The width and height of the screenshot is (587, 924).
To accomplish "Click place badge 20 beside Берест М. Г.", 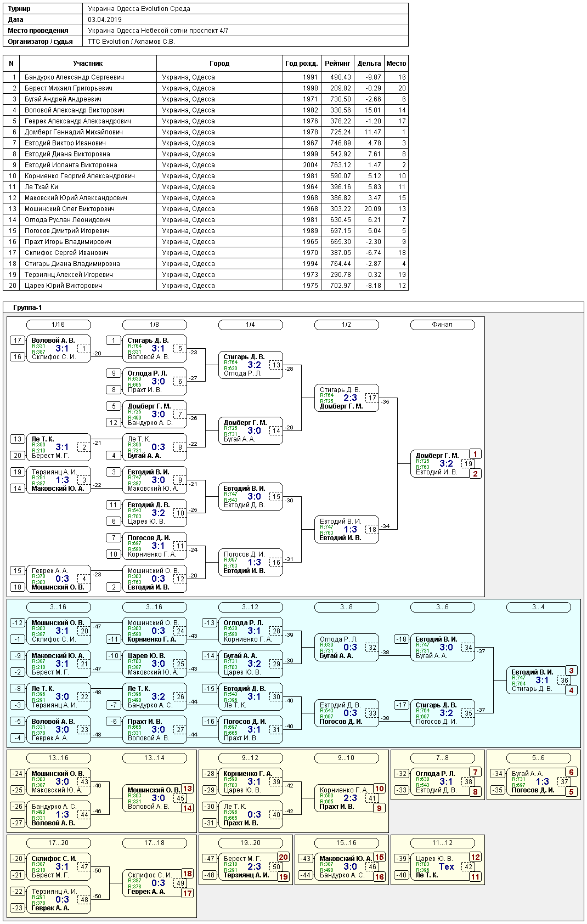I will pos(284,857).
